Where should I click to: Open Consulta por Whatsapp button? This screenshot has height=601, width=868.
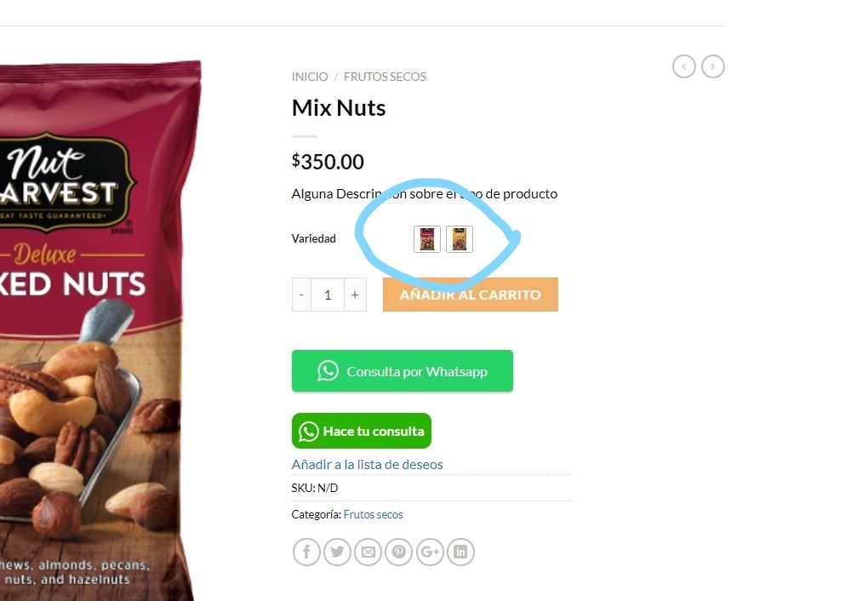[x=403, y=370]
